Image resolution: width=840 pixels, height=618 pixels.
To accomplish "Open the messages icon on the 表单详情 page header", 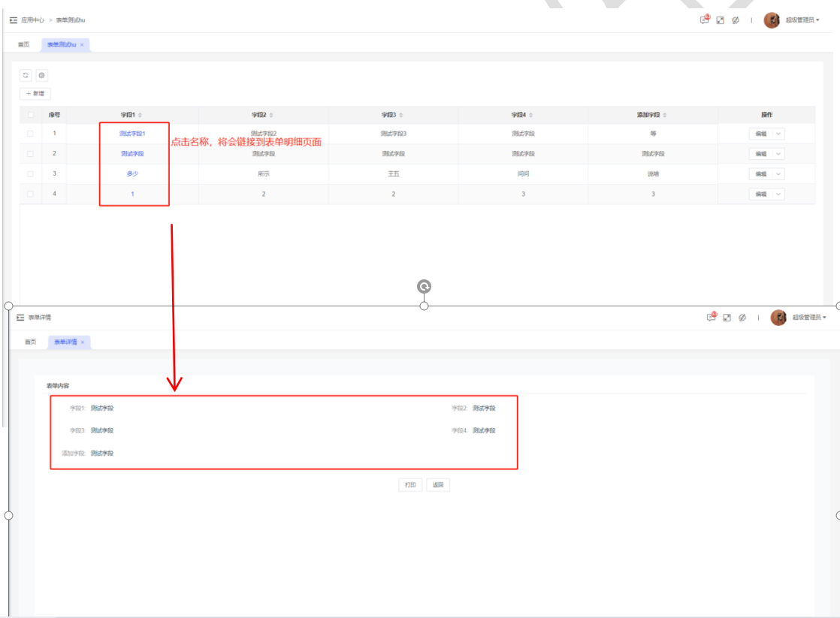I will (x=712, y=317).
